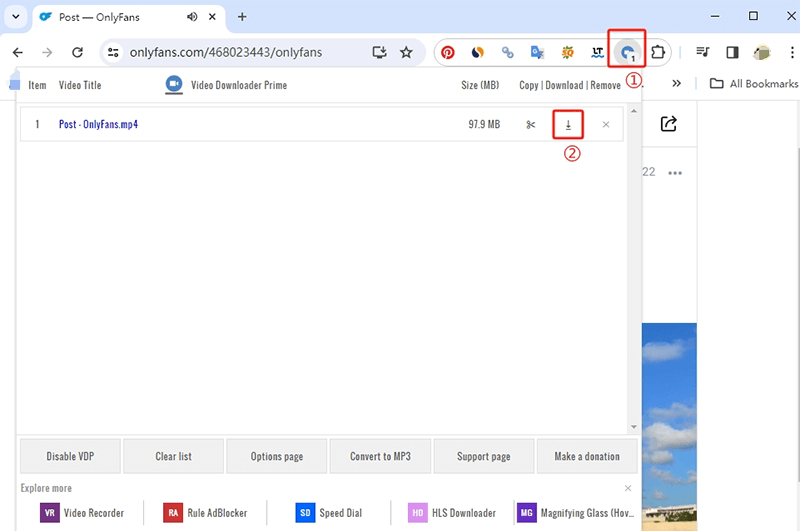
Task: Toggle the browser side panel
Action: [x=732, y=52]
